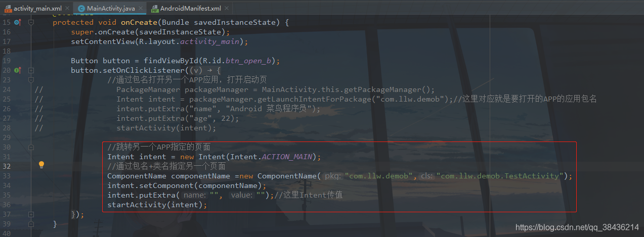The height and width of the screenshot is (237, 644).
Task: Click the 'pkg:' parameter hint
Action: pyautogui.click(x=332, y=176)
